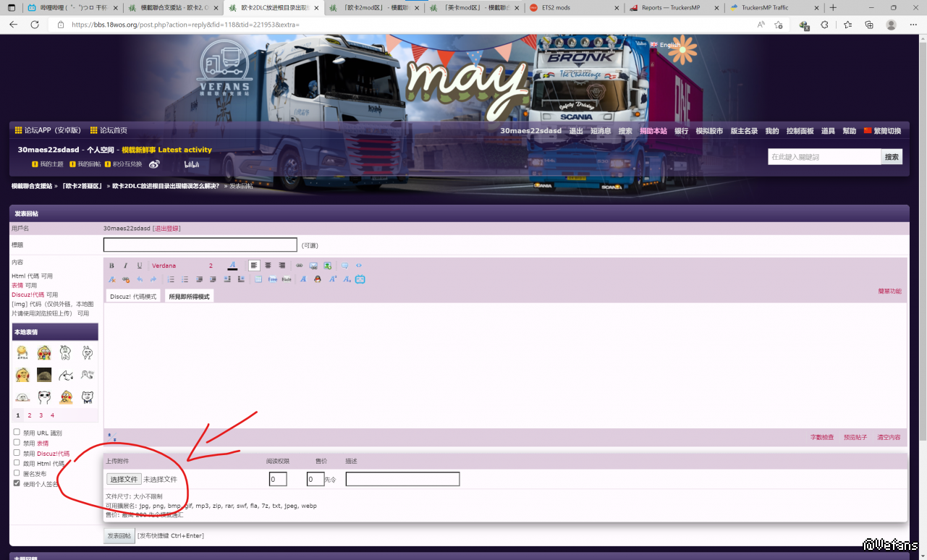
Task: Click the remove-formatting icon
Action: [111, 279]
